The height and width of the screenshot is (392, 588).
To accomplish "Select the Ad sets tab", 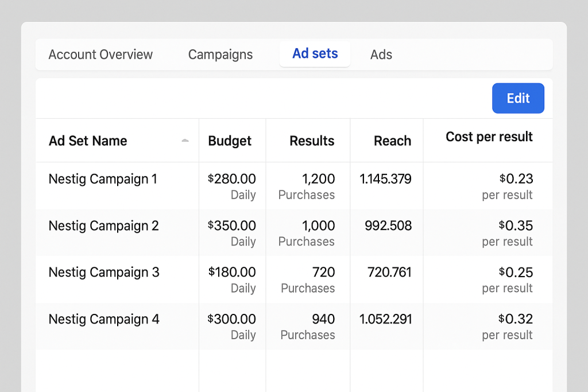I will click(315, 54).
